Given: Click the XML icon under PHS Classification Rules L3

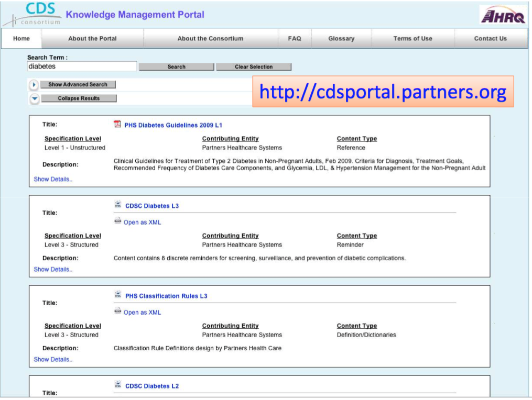Looking at the screenshot, I should tap(118, 311).
